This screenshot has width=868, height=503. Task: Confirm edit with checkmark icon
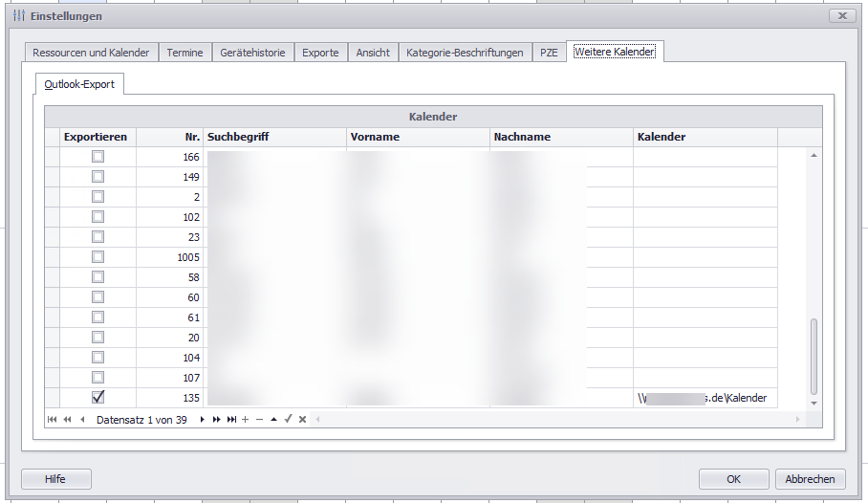click(x=288, y=420)
